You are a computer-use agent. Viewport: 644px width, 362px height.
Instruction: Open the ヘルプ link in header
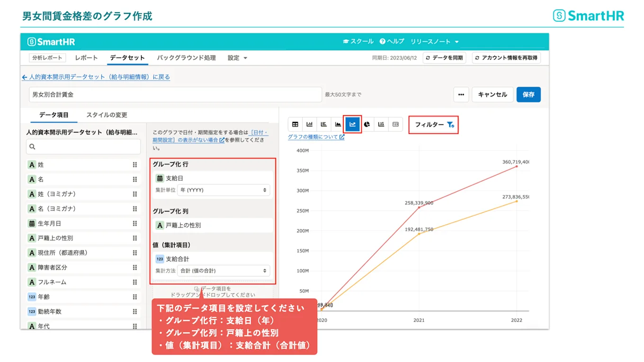(392, 42)
